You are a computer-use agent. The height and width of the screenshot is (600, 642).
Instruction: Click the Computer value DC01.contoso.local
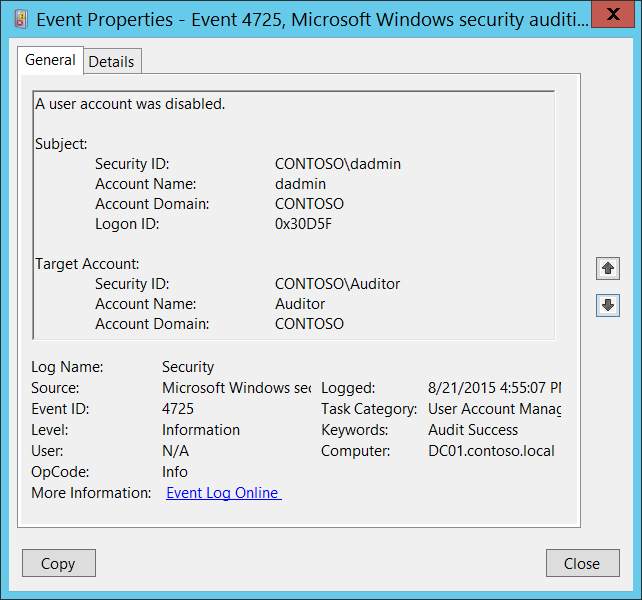pos(491,451)
